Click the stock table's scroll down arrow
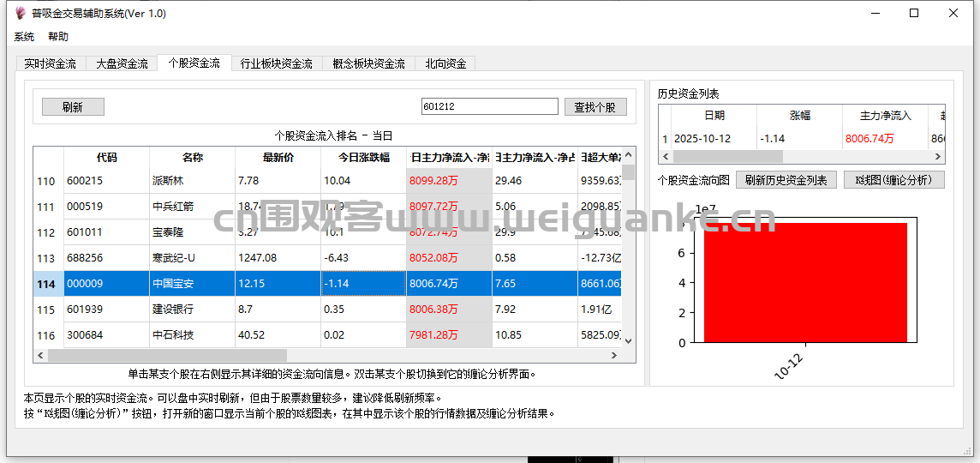This screenshot has height=463, width=980. (629, 341)
